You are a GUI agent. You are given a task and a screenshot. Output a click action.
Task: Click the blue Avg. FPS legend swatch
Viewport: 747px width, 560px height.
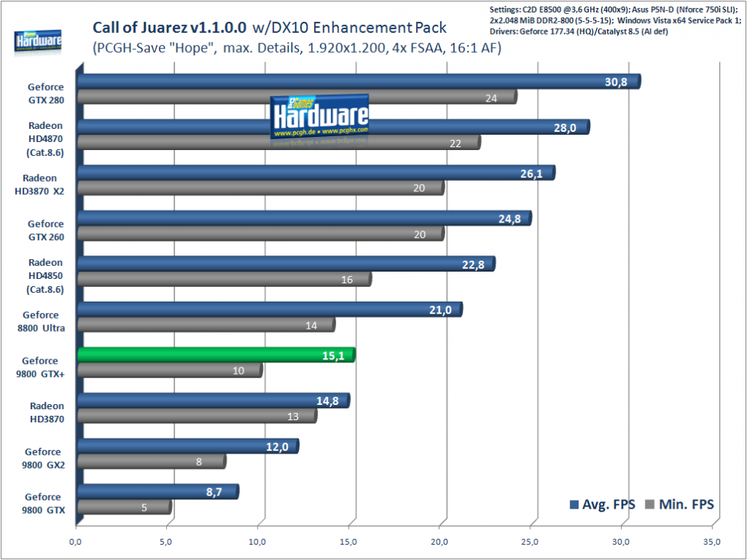[x=574, y=504]
